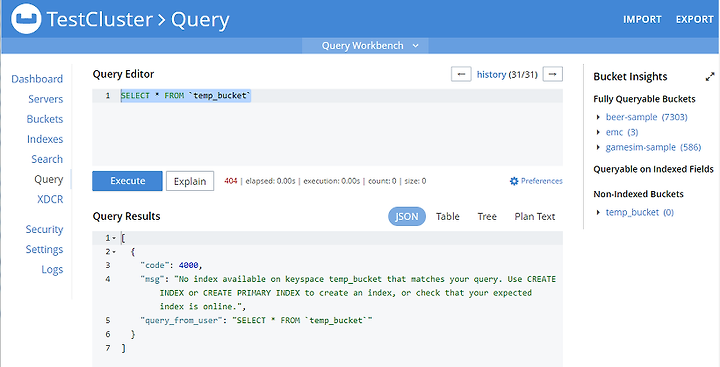720x367 pixels.
Task: Click IMPORT in the header
Action: tap(642, 19)
